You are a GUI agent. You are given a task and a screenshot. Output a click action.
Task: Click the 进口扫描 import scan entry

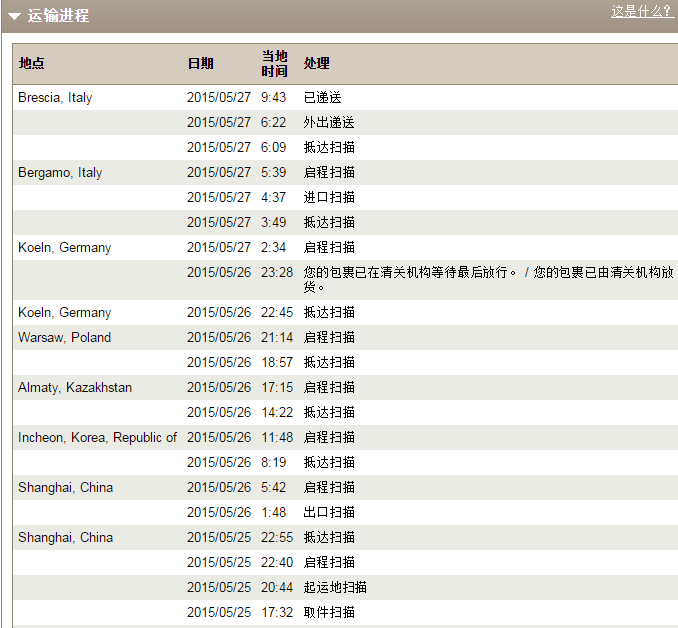click(x=329, y=198)
